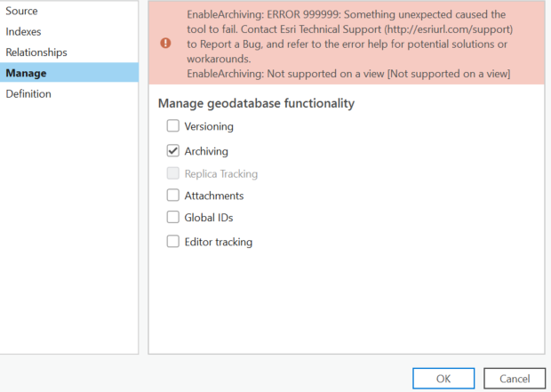Screen dimensions: 551x392
Task: Open the Source page in sidebar
Action: (x=23, y=11)
